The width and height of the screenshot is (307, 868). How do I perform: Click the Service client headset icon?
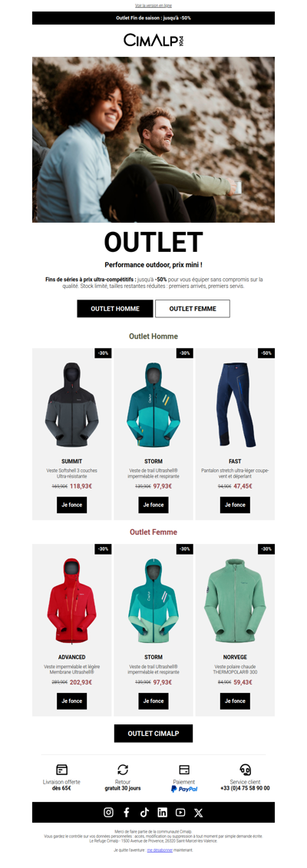coord(245,770)
